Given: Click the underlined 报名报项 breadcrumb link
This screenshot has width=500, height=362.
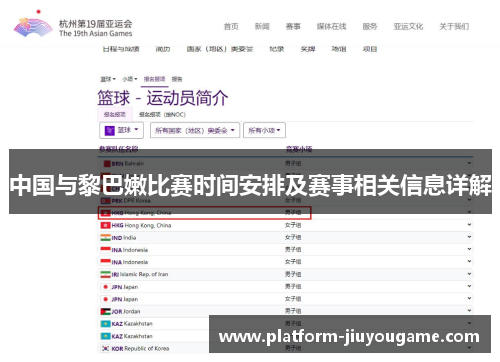Looking at the screenshot, I should (154, 79).
